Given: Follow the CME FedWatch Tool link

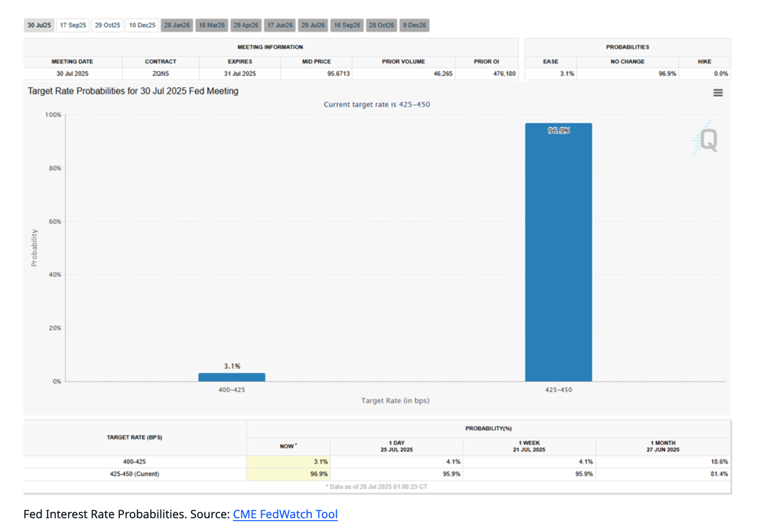Looking at the screenshot, I should point(285,514).
